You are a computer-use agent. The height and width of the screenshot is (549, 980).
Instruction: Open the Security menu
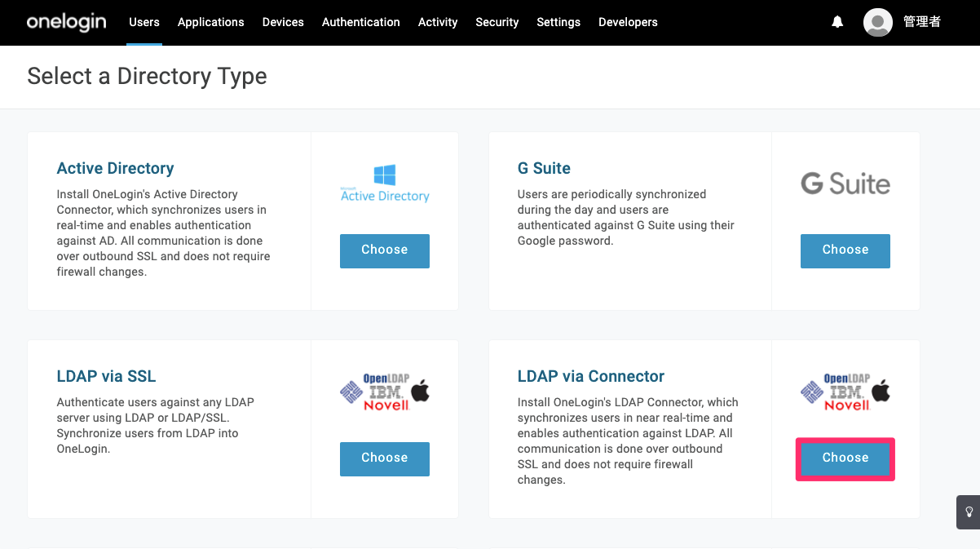(497, 22)
